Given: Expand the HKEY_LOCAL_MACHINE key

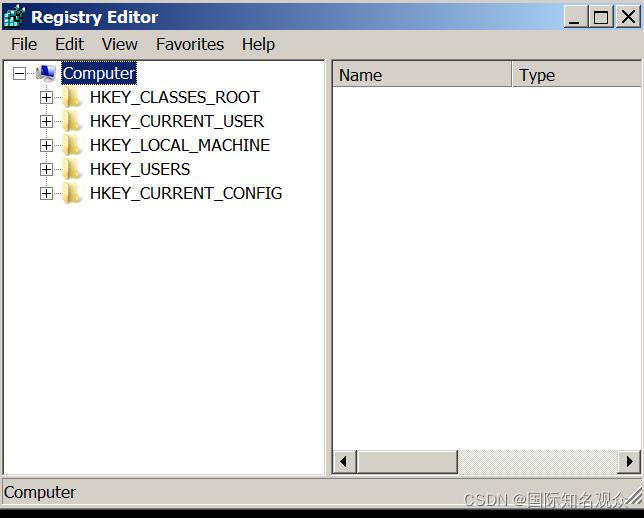Looking at the screenshot, I should 46,145.
